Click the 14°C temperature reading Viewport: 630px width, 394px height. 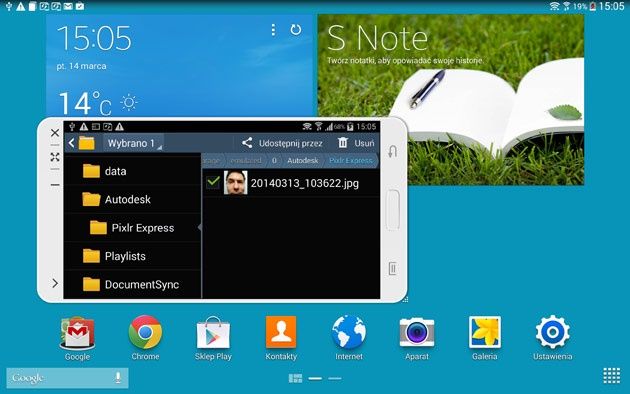coord(85,104)
